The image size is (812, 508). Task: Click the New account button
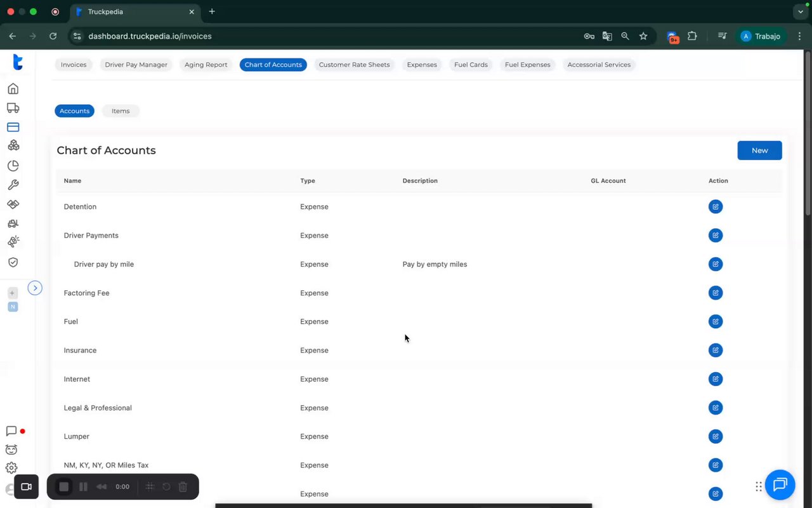pyautogui.click(x=759, y=150)
